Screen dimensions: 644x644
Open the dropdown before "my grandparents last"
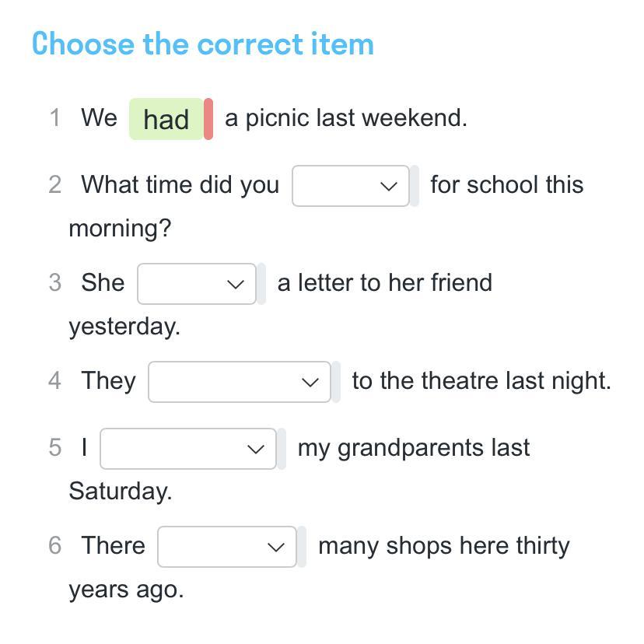[x=187, y=449]
